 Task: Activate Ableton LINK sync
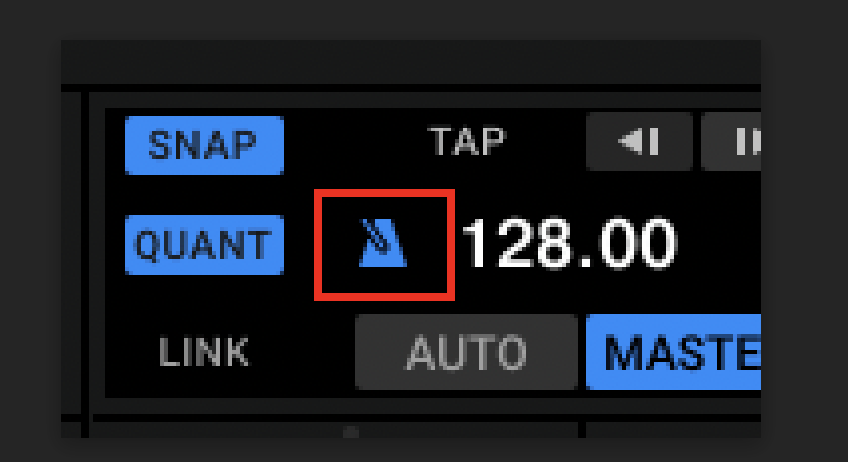coord(204,352)
